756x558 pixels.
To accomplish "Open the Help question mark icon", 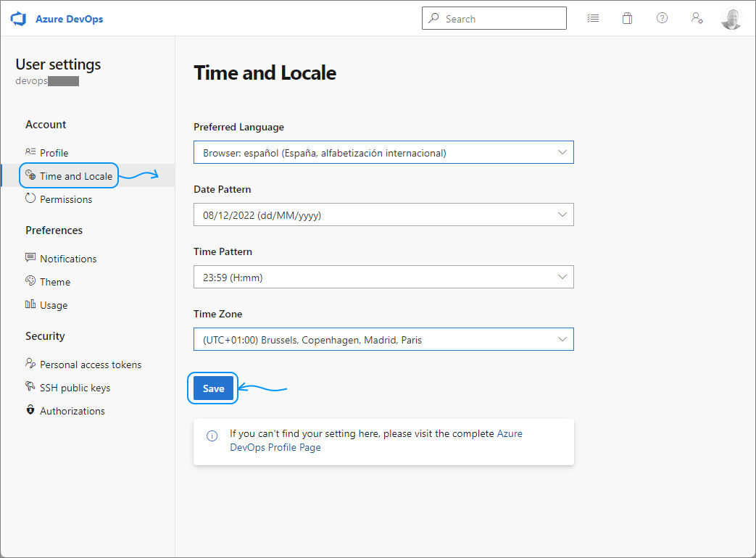I will pos(662,18).
